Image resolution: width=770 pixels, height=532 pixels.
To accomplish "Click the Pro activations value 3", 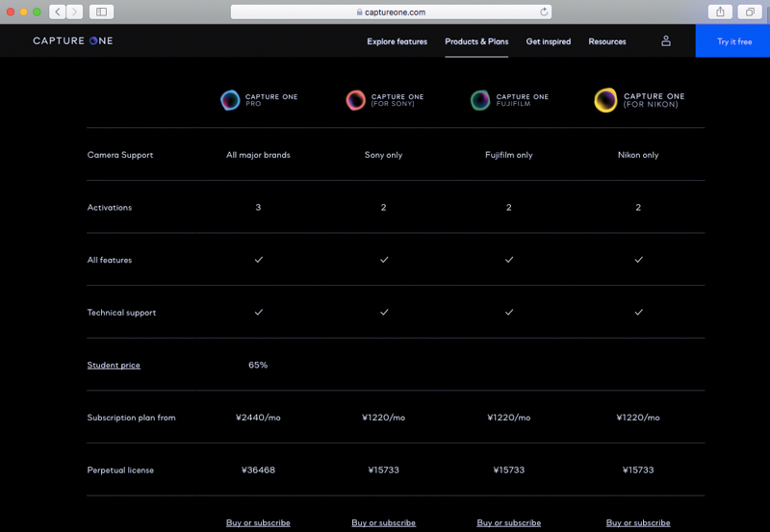I will 258,208.
